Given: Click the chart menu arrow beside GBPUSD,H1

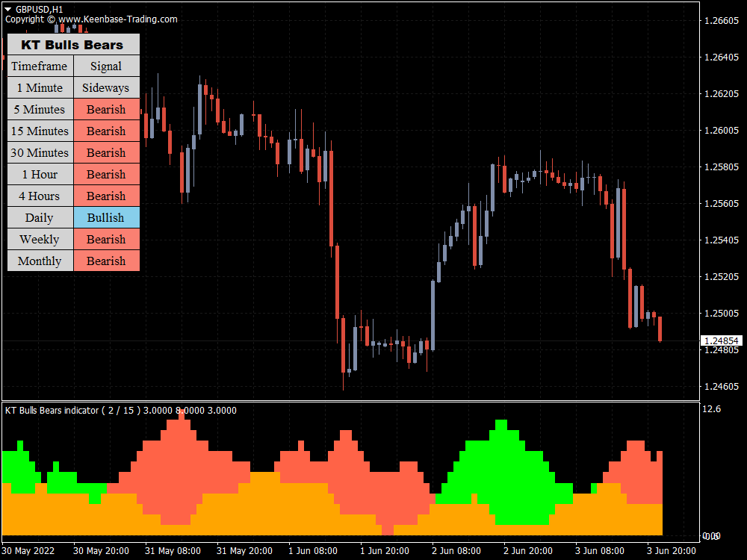Looking at the screenshot, I should click(x=8, y=9).
